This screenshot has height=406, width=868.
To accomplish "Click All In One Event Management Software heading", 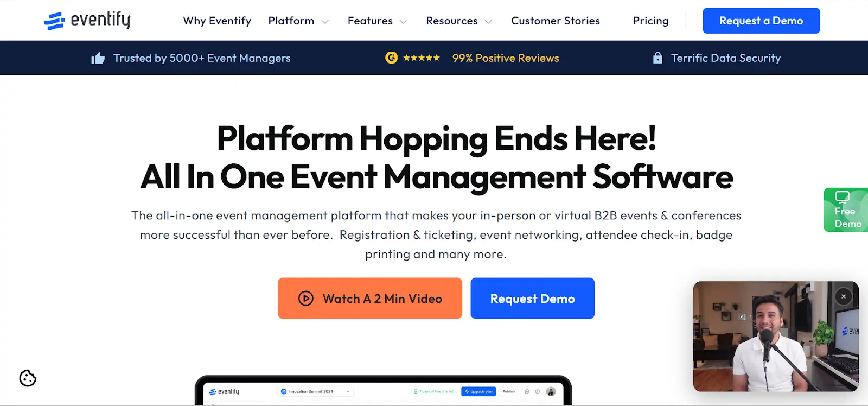I will click(x=437, y=177).
